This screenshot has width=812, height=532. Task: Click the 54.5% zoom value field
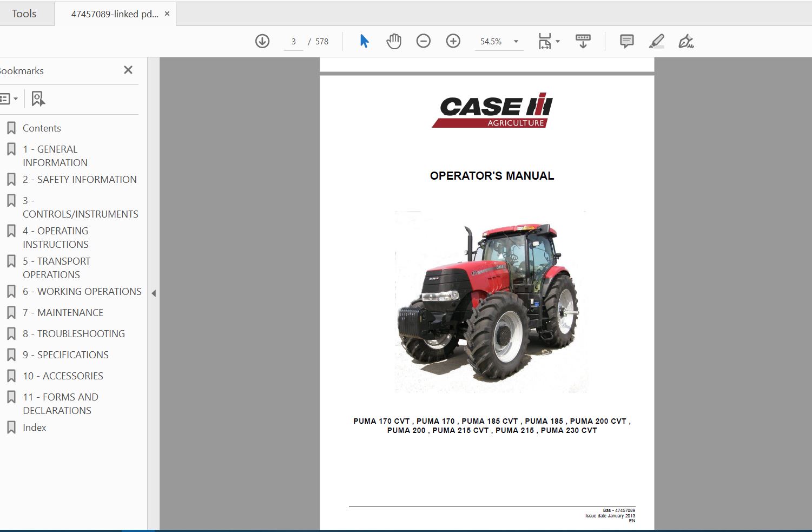(491, 41)
